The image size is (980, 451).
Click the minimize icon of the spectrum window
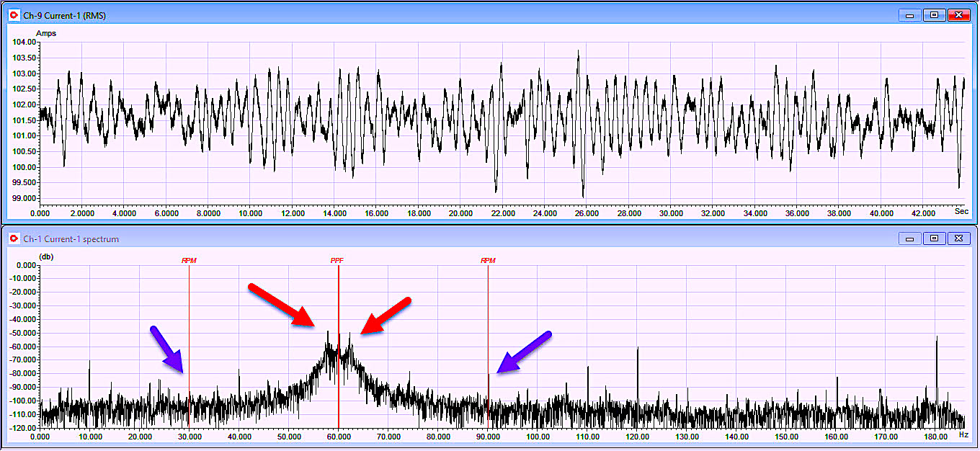tap(911, 238)
